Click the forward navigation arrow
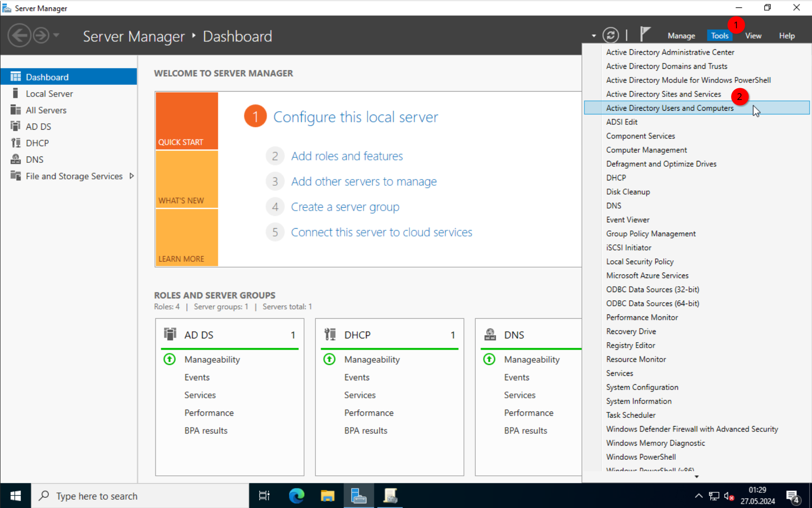812x508 pixels. [41, 36]
